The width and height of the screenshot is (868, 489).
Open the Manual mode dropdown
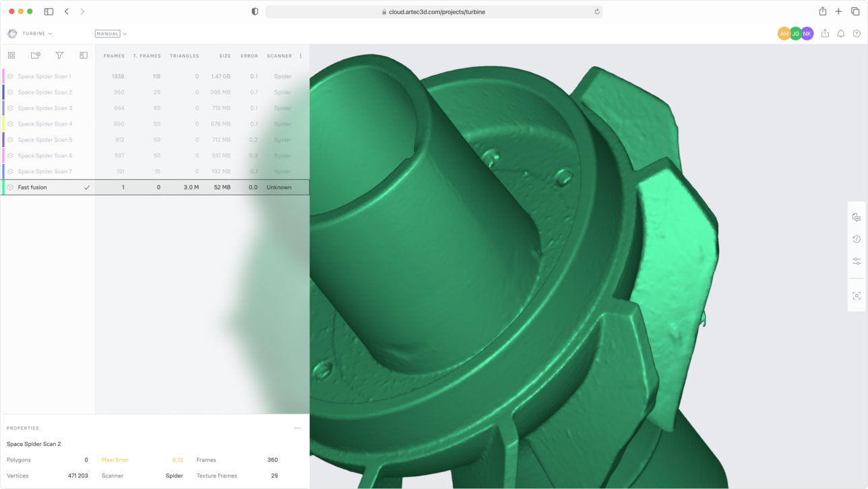click(111, 34)
